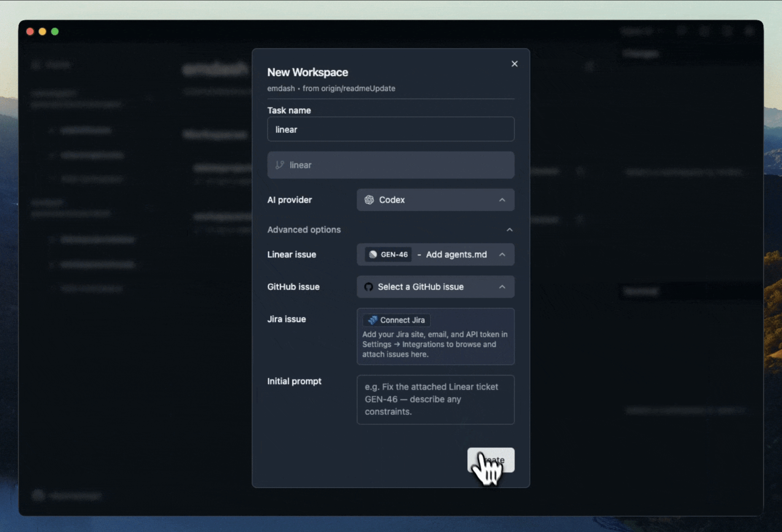Open the AI provider Codex dropdown
782x532 pixels.
coord(435,200)
